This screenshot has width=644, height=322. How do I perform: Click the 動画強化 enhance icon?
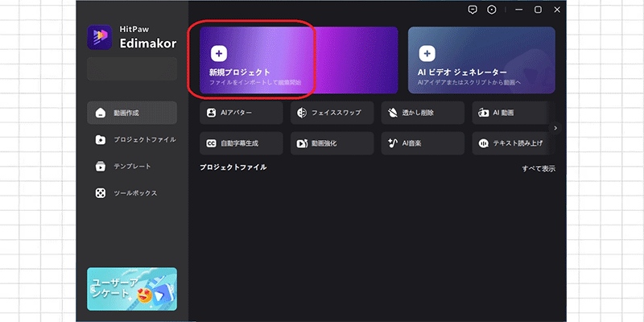tap(302, 143)
